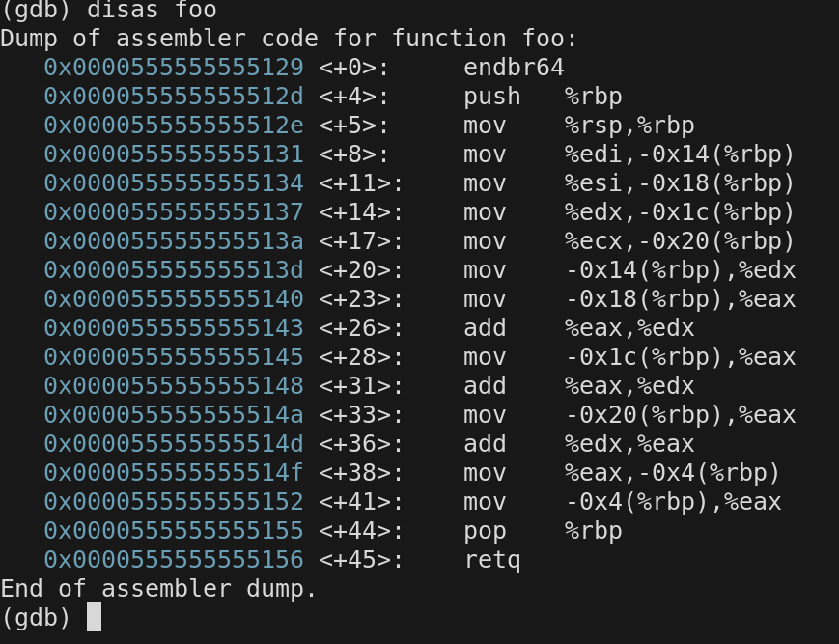Click the endbr64 instruction
Image resolution: width=839 pixels, height=644 pixels.
(x=514, y=68)
